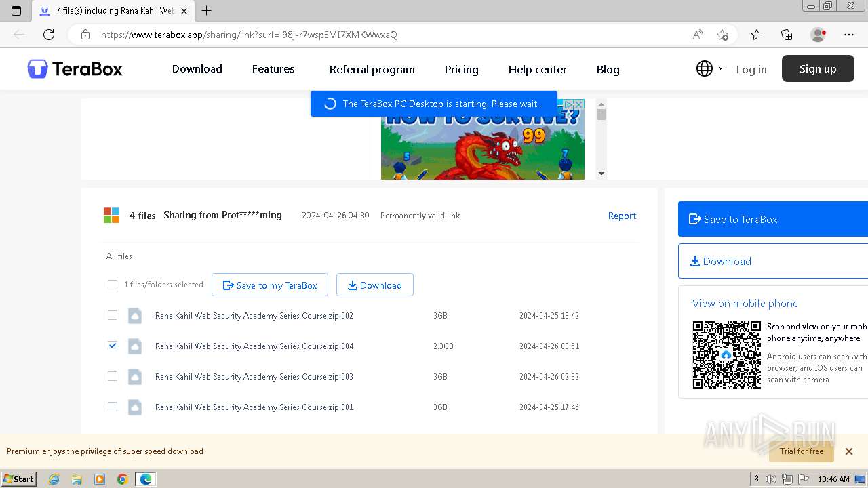
Task: Close the TeraBox browser tab
Action: pos(184,11)
